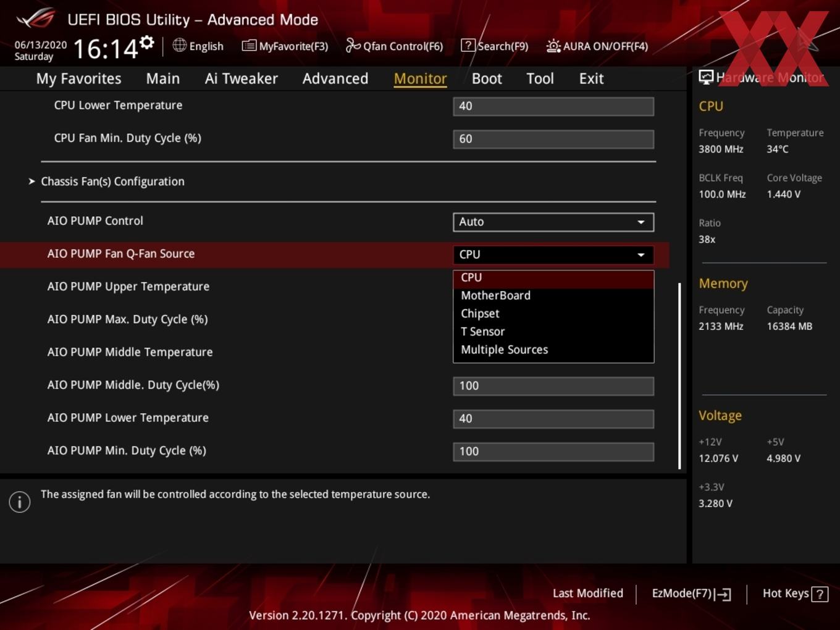
Task: Click AIO PUMP Middle Duty Cycle field
Action: 553,386
